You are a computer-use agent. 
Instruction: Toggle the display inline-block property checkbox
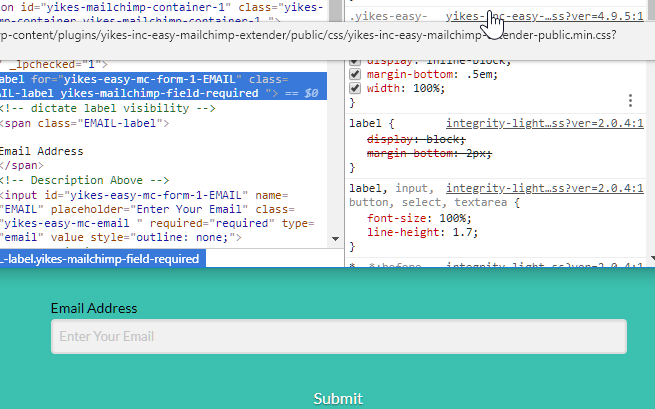coord(355,61)
